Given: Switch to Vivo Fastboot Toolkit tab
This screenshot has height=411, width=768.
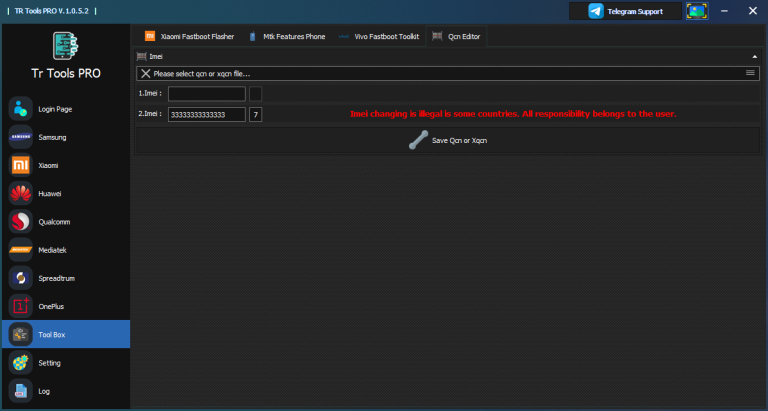Looking at the screenshot, I should tap(379, 36).
